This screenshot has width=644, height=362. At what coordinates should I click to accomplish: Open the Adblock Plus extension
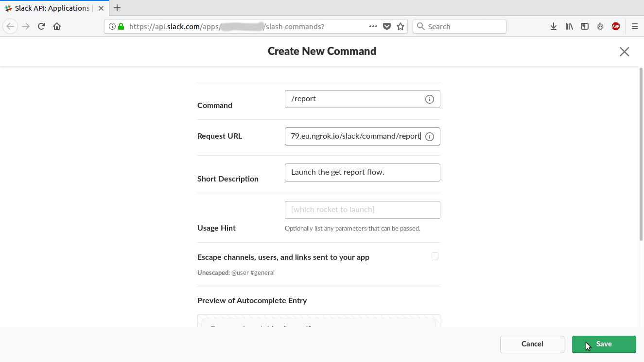[x=616, y=26]
